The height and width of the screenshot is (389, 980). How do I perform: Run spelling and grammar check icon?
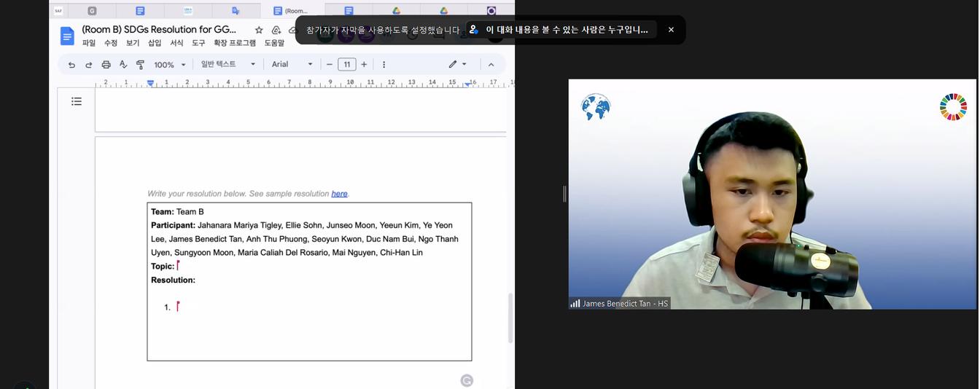(x=123, y=65)
